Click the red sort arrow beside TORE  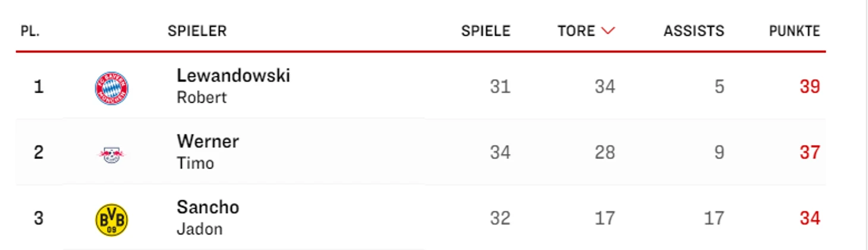pyautogui.click(x=608, y=31)
